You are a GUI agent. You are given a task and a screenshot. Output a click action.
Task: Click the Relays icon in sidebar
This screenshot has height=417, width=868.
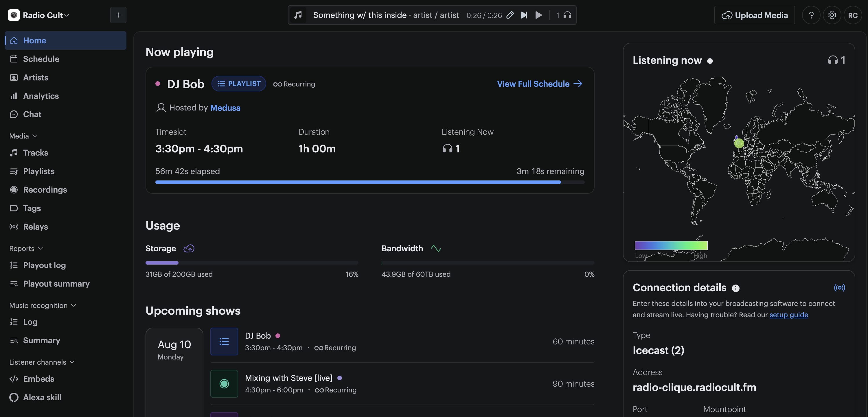pos(14,227)
